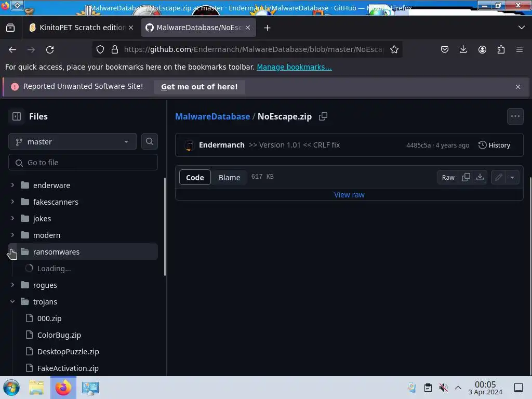Close the MalwareDatabase tab
This screenshot has height=399, width=532.
[x=248, y=28]
